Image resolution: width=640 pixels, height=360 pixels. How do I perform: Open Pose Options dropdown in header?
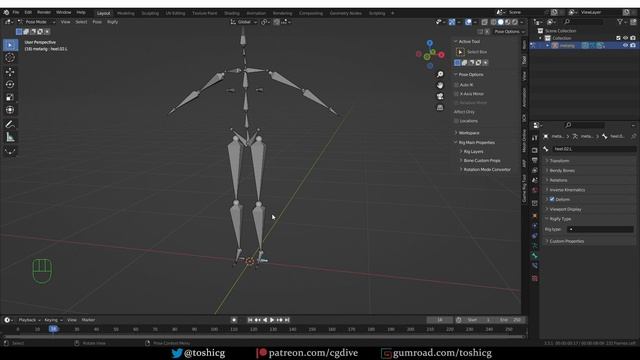pos(509,31)
